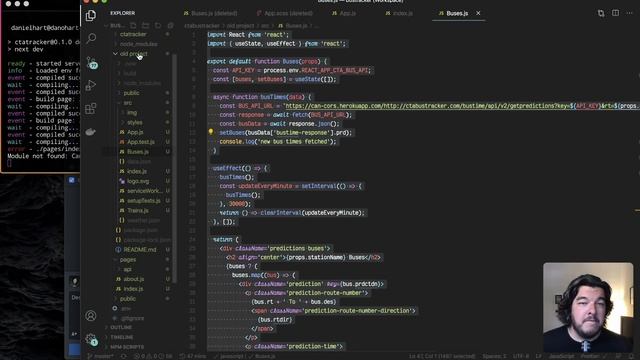Open App.js in the file tree
The image size is (640, 360).
(135, 132)
